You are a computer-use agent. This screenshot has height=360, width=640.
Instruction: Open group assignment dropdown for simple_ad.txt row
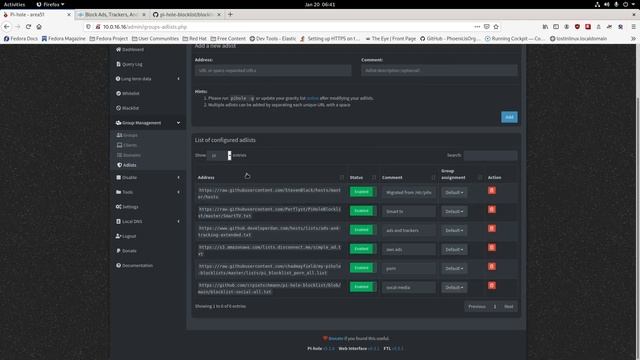tap(454, 249)
